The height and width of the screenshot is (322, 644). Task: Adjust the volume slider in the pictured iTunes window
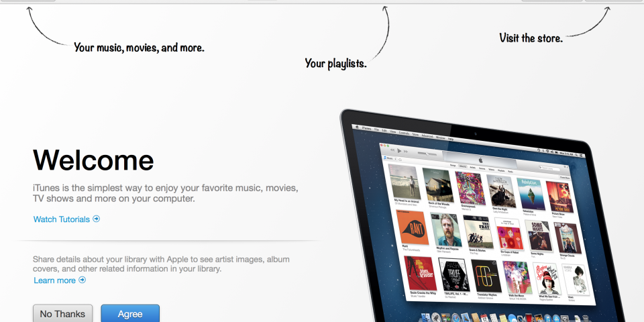point(427,154)
